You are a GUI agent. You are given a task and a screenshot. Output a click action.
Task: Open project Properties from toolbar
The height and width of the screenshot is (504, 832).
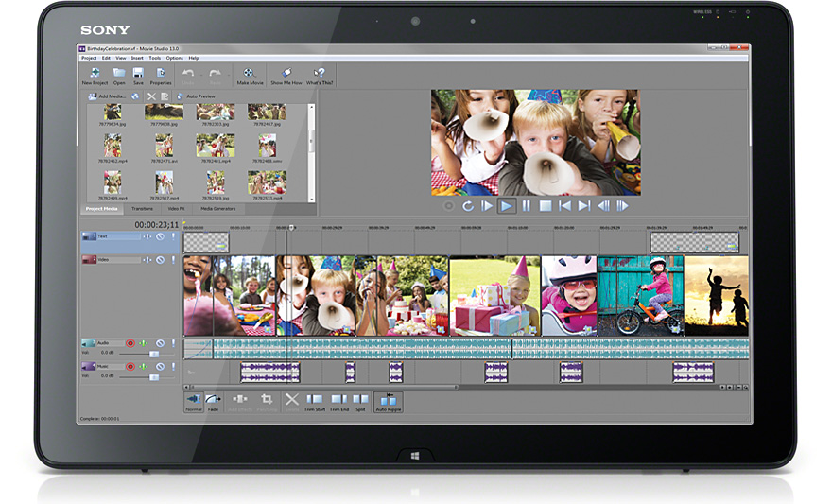pos(160,76)
